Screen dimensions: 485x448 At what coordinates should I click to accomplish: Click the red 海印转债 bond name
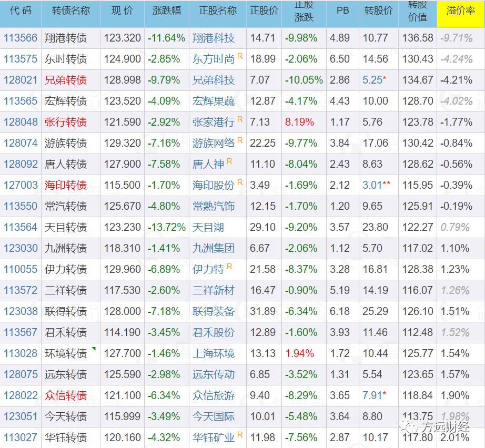(x=66, y=185)
